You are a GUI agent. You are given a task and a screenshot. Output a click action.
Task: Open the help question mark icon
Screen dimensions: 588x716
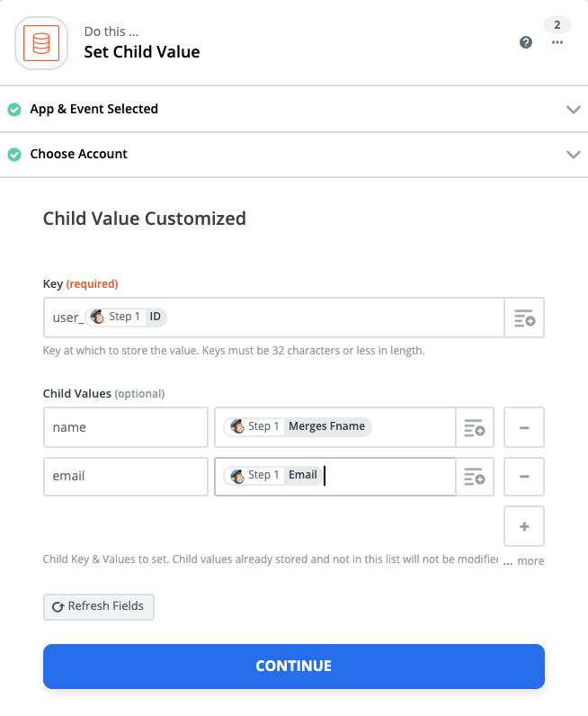click(526, 42)
